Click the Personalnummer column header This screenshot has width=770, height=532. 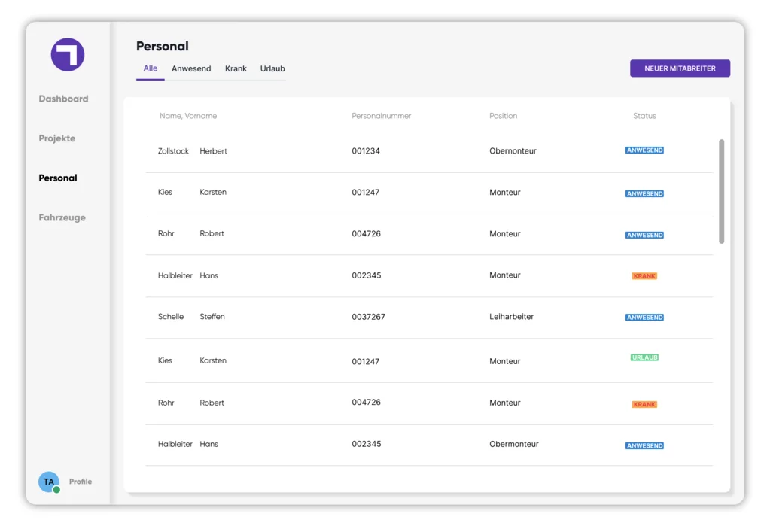click(x=382, y=116)
